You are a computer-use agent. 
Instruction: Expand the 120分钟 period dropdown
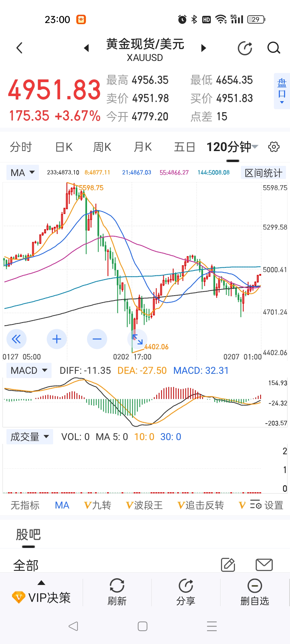[x=232, y=147]
